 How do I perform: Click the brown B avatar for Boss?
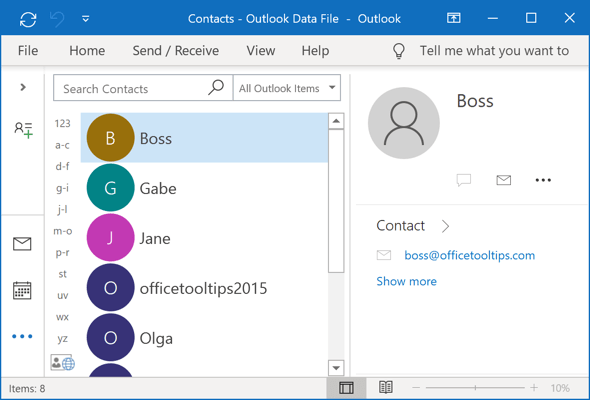pos(110,138)
